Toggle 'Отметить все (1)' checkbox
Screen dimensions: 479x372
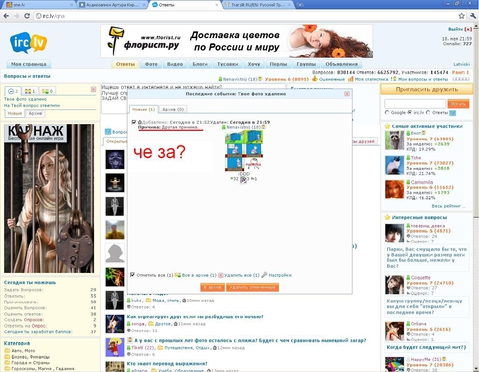tap(133, 275)
